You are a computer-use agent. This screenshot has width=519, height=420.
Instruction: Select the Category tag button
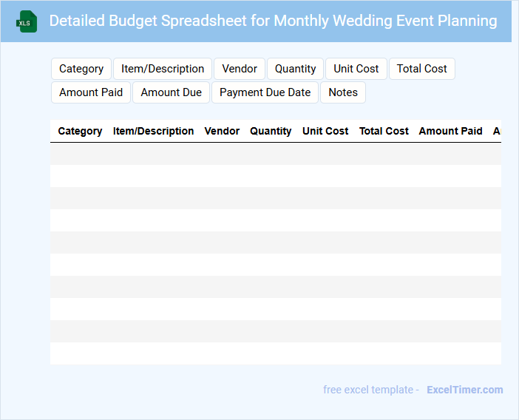click(81, 69)
